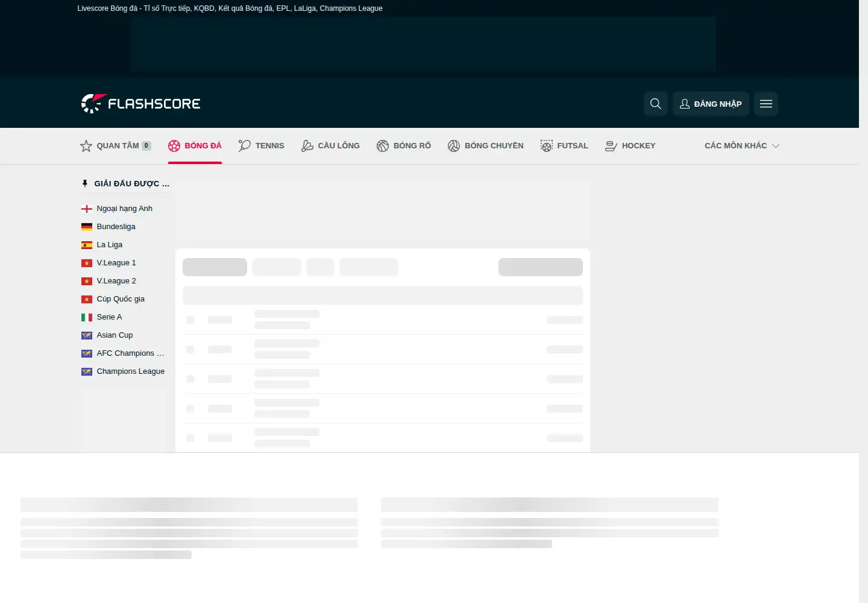Open the AFC Champions league link
Image resolution: width=868 pixels, height=603 pixels.
pyautogui.click(x=130, y=353)
